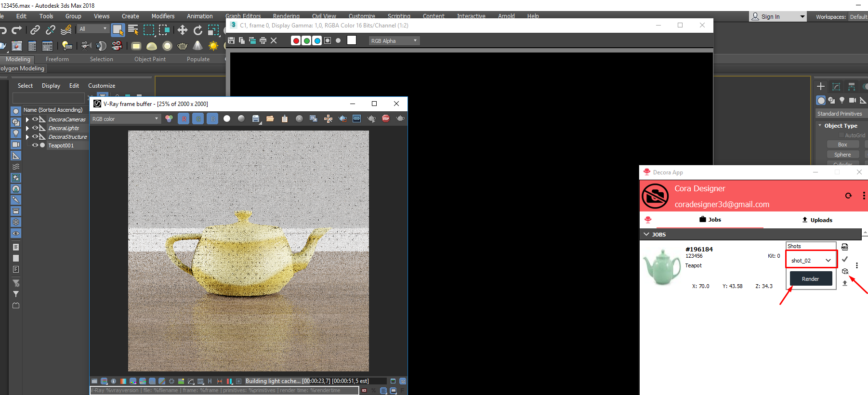Click the refresh icon in Decora header
This screenshot has height=395, width=868.
pyautogui.click(x=848, y=196)
